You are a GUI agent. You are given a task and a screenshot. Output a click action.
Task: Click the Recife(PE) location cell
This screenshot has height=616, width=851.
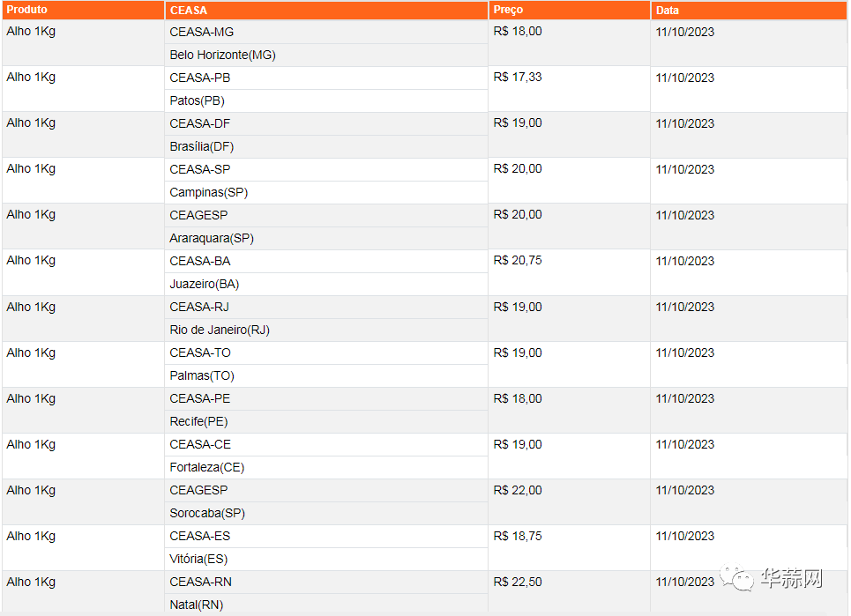[x=198, y=421]
